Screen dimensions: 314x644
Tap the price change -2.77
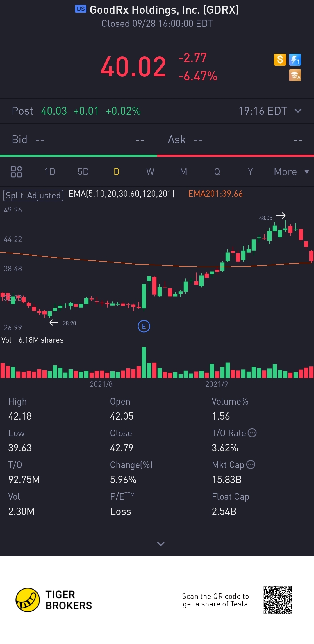(192, 58)
